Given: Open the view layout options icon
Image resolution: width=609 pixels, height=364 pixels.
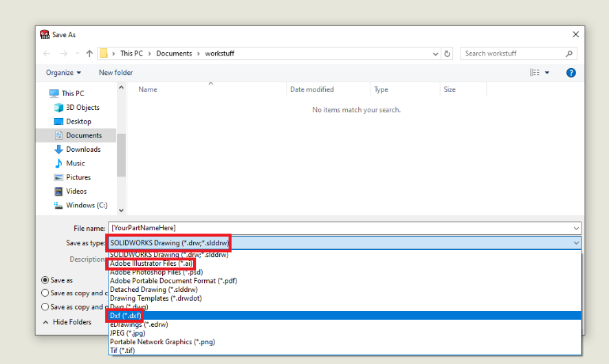Looking at the screenshot, I should (535, 73).
